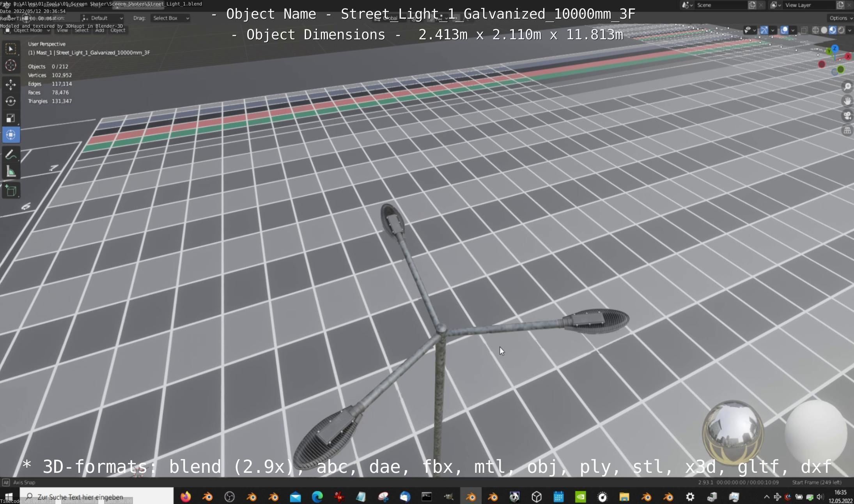Open the Select Box drag dropdown

click(x=170, y=18)
